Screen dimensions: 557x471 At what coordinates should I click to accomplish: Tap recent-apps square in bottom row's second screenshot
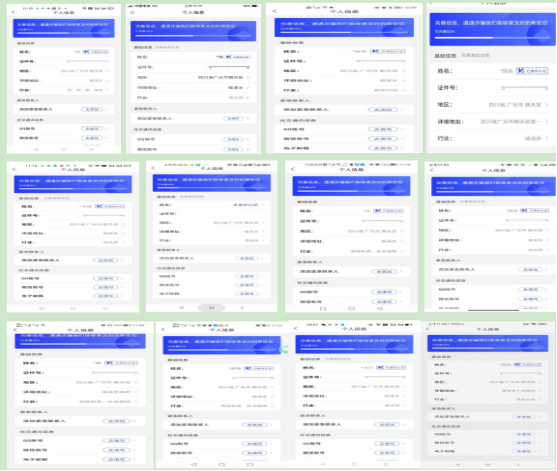250,464
